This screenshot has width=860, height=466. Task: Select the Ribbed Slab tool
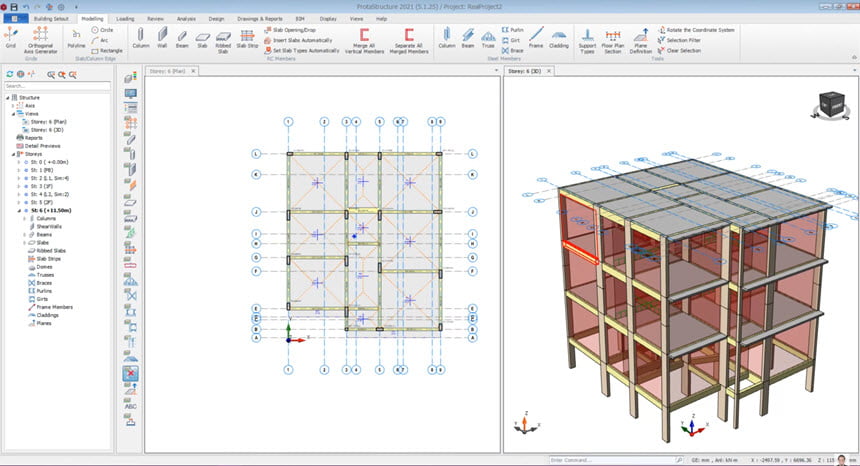click(x=223, y=41)
